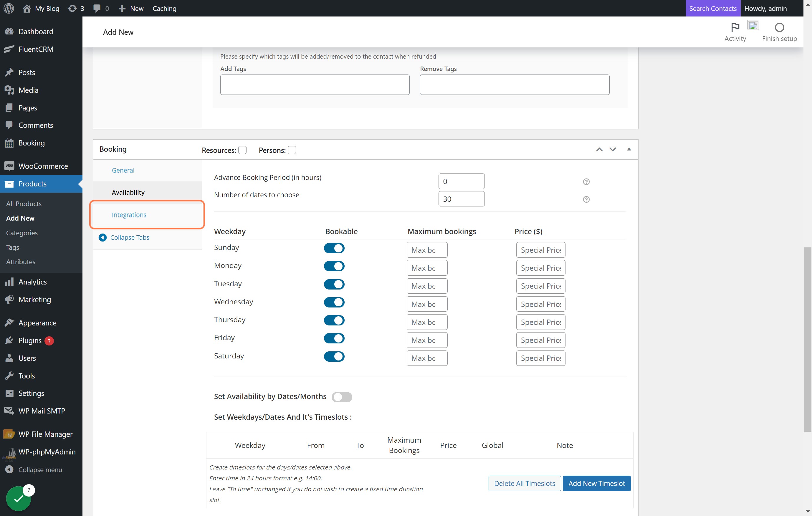Collapse Tabs in Booking panel

coord(124,237)
